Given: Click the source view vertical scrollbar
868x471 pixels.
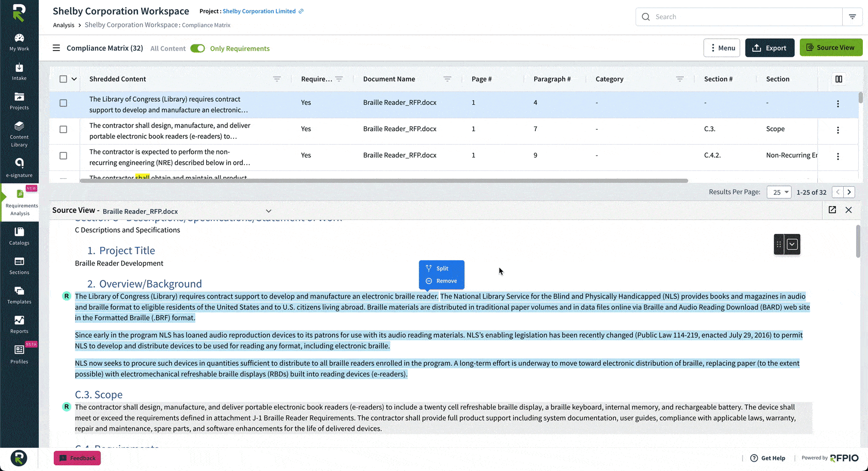Looking at the screenshot, I should (858, 241).
